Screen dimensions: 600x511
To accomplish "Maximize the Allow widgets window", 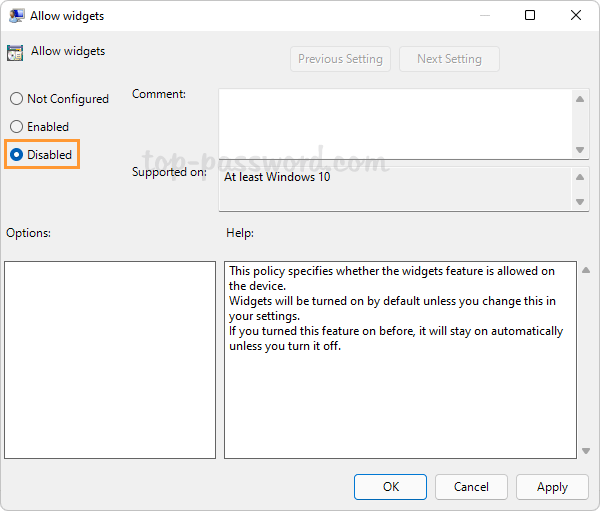I will (530, 16).
